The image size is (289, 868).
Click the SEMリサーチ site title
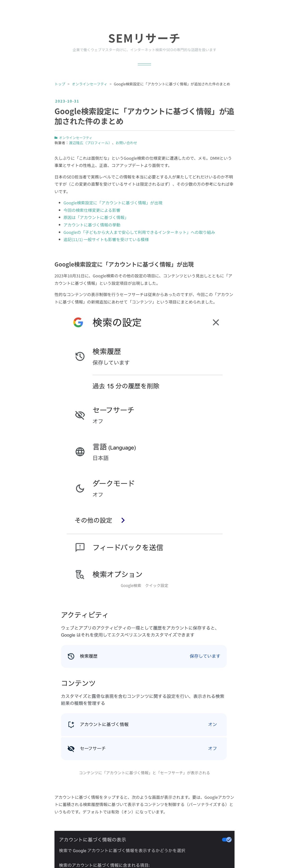[144, 38]
